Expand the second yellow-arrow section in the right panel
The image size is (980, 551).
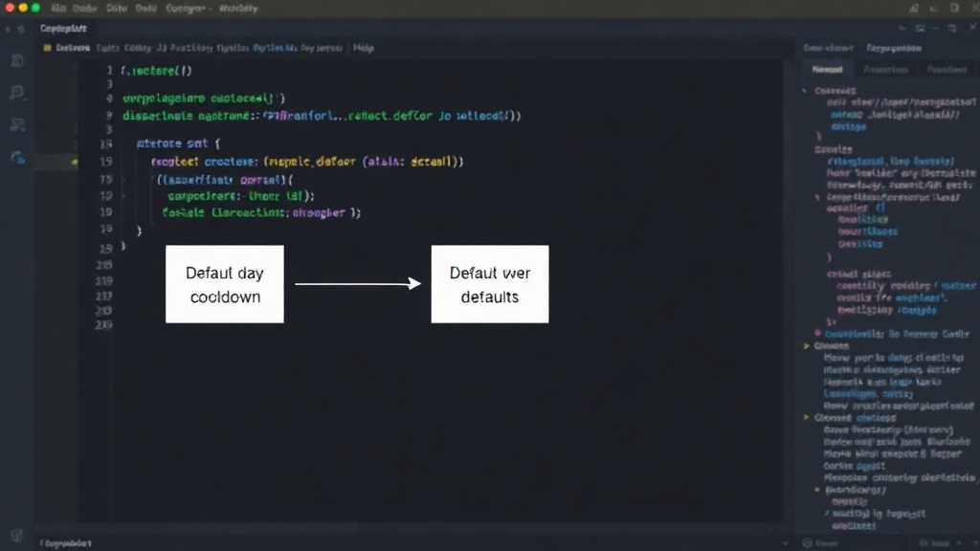807,417
